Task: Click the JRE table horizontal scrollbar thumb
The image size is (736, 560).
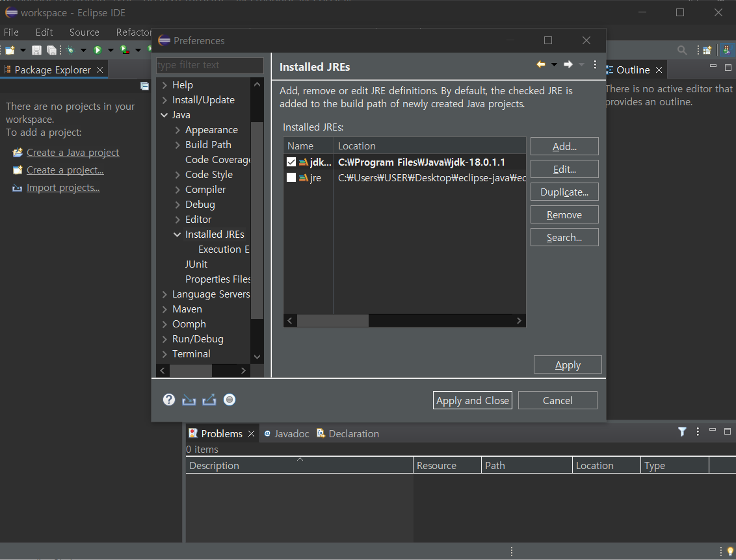Action: tap(333, 321)
